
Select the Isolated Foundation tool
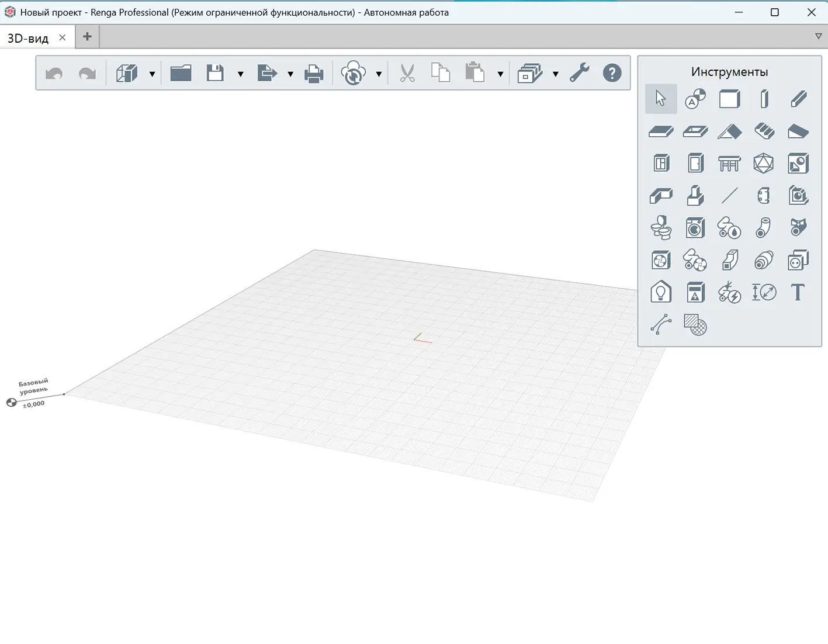click(695, 196)
